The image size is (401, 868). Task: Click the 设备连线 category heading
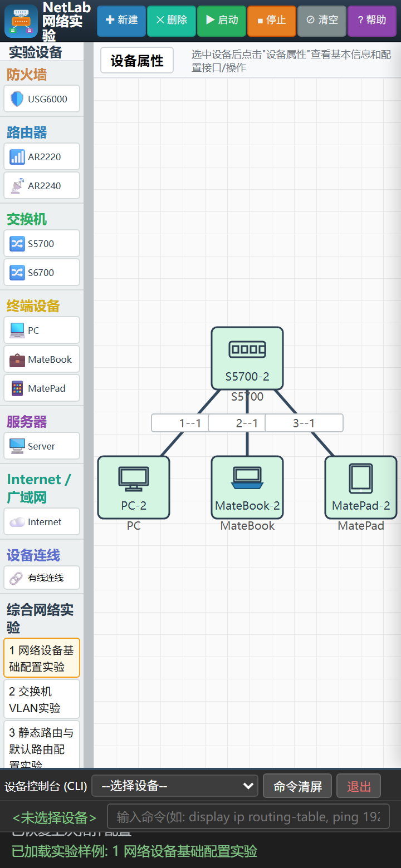[x=33, y=555]
